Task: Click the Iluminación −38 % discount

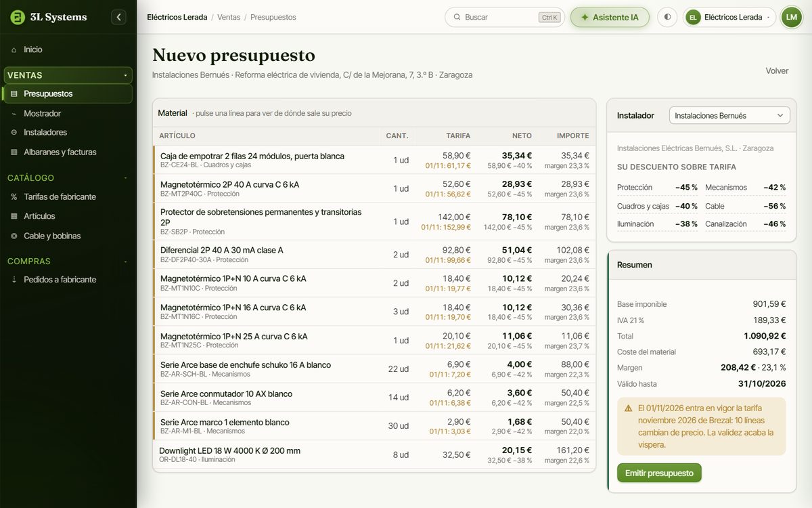Action: (657, 224)
